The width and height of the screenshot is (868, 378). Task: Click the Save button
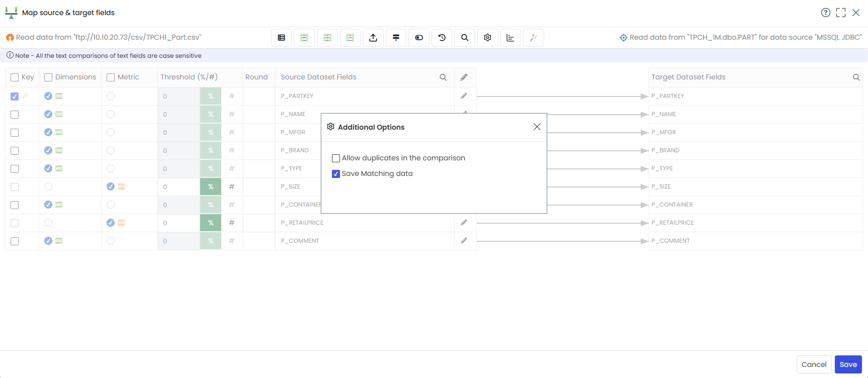tap(848, 364)
